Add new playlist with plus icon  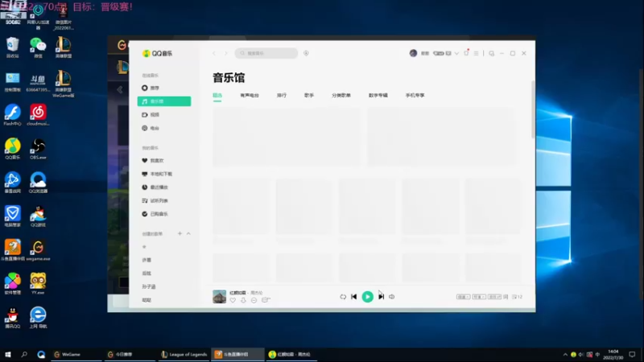(x=180, y=233)
